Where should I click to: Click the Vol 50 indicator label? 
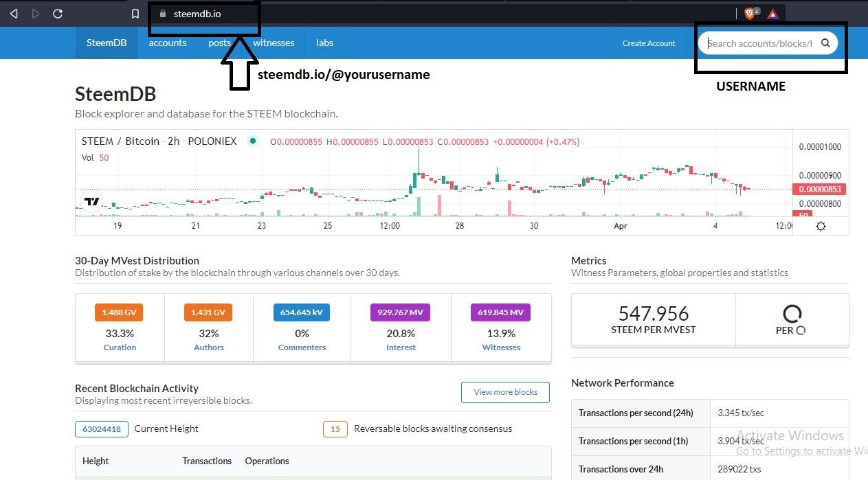coord(95,158)
